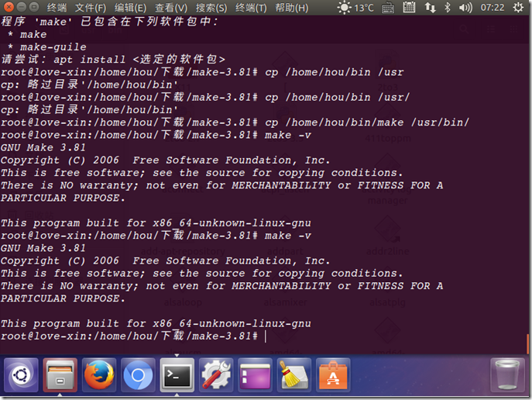532x400 pixels.
Task: Open the file manager from the dock
Action: pos(60,375)
